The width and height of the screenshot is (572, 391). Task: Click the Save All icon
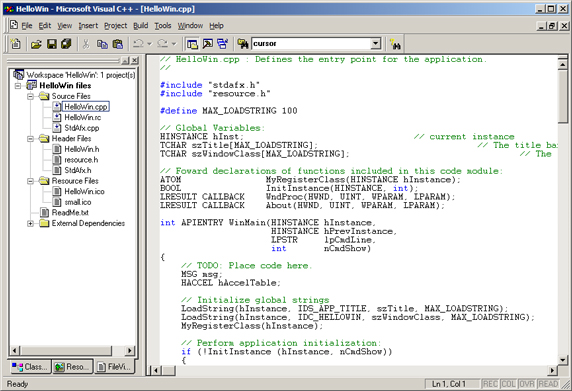pos(66,44)
